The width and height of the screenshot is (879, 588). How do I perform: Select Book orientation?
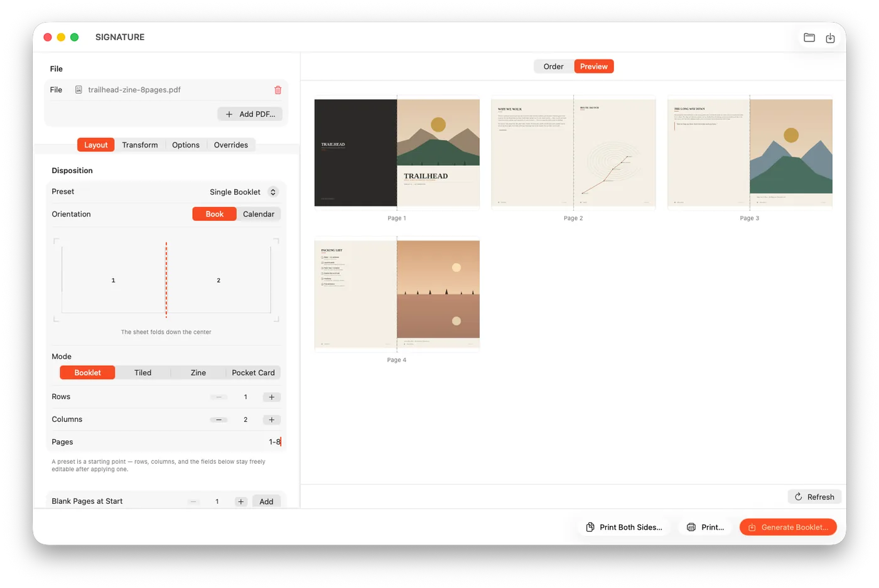click(x=215, y=214)
